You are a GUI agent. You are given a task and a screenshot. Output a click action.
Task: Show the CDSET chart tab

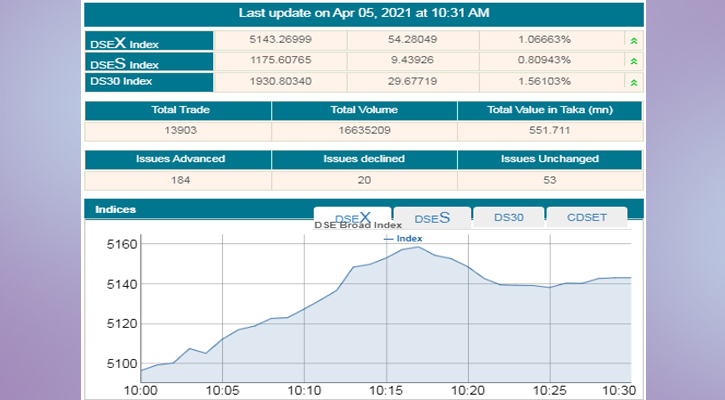pos(587,217)
